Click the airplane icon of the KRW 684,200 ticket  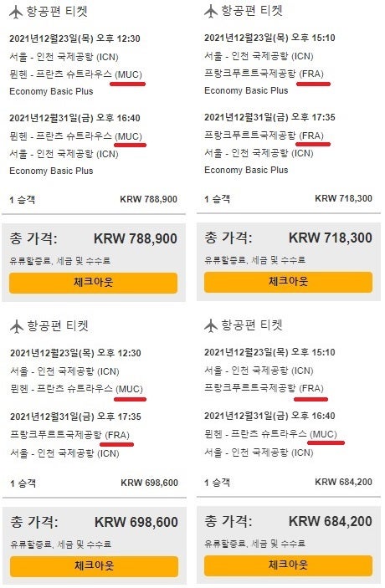(211, 325)
